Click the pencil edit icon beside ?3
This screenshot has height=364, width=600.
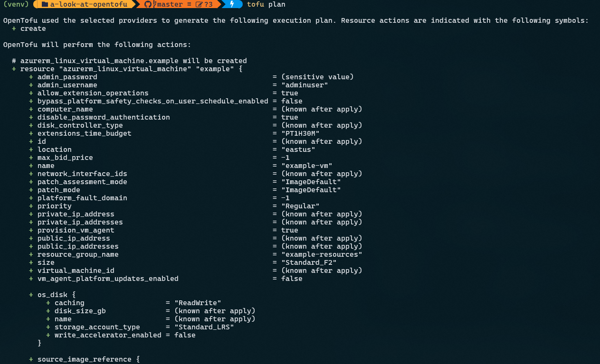coord(200,4)
